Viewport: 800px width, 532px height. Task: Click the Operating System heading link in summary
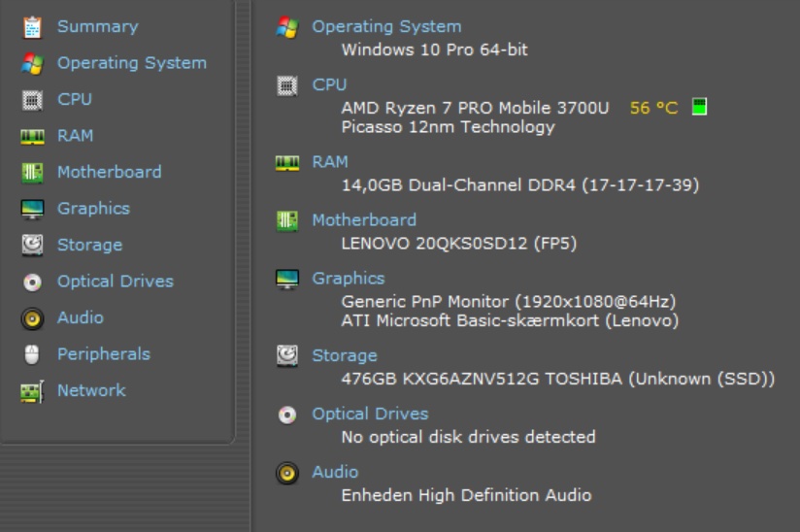[x=386, y=27]
